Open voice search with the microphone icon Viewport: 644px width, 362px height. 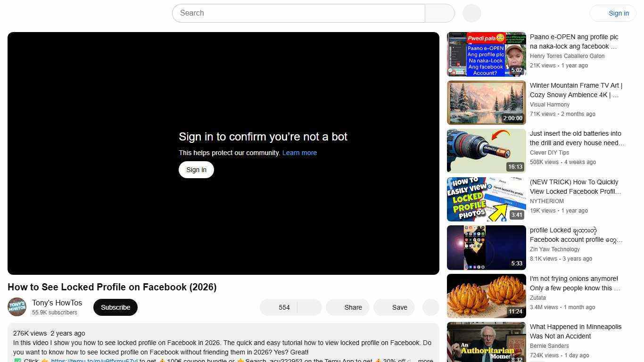pyautogui.click(x=471, y=13)
